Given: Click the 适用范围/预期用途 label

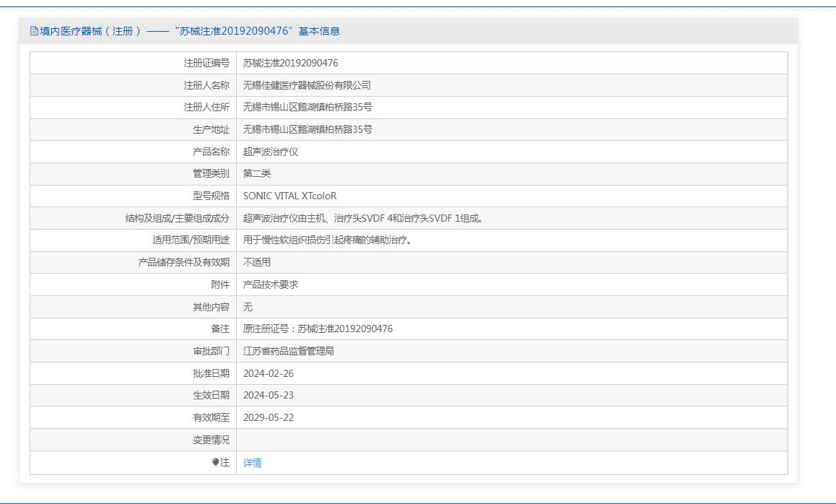Looking at the screenshot, I should (x=191, y=240).
